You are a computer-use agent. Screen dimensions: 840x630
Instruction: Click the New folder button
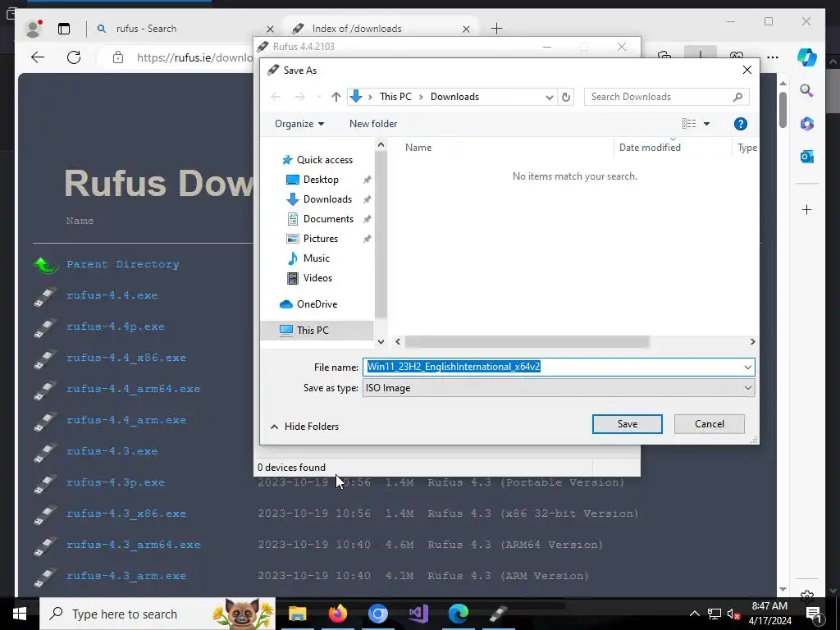[x=373, y=124]
